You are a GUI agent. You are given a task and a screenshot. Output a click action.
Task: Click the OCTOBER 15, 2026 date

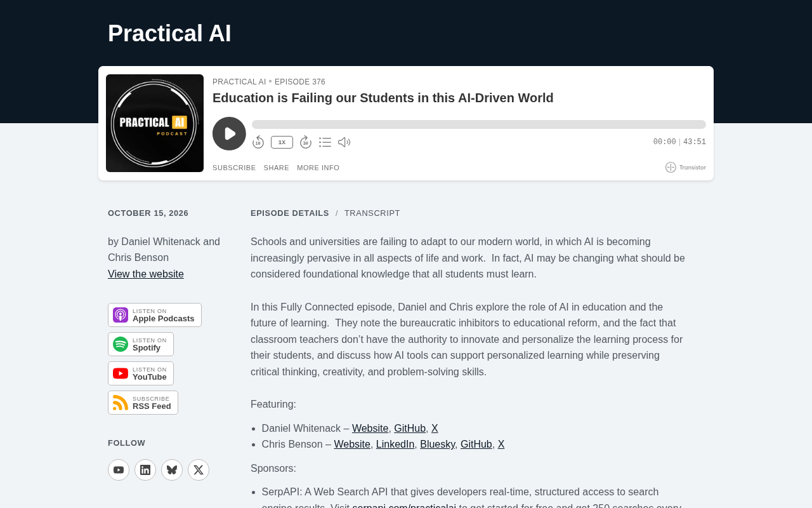[148, 213]
